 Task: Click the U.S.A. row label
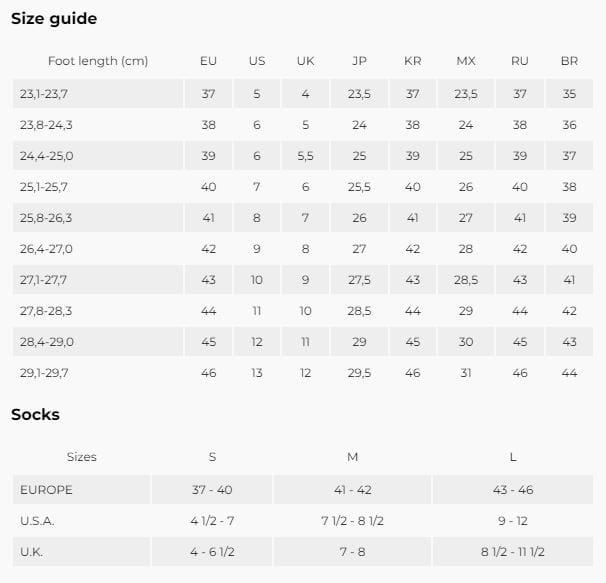[x=37, y=521]
